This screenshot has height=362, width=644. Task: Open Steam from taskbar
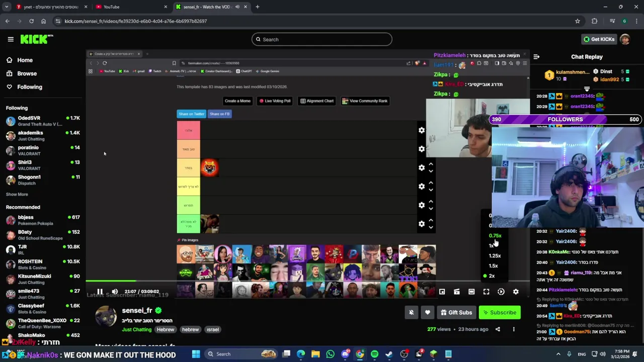[x=389, y=354]
